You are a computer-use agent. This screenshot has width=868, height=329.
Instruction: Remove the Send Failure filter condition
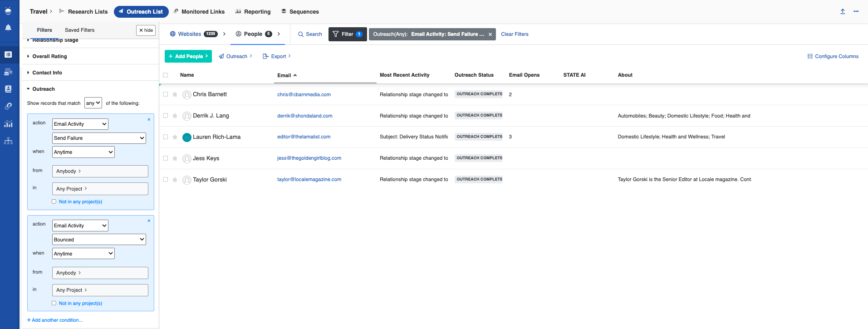point(149,119)
